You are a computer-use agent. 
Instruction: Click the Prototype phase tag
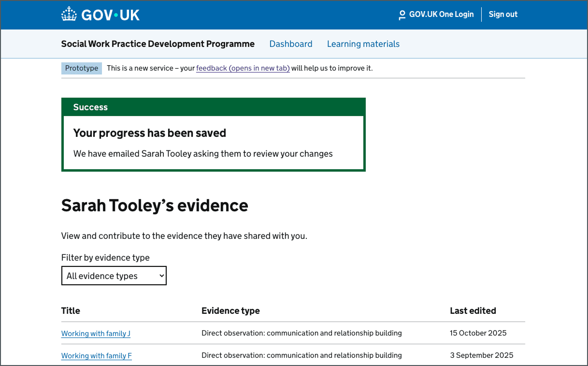click(x=81, y=68)
